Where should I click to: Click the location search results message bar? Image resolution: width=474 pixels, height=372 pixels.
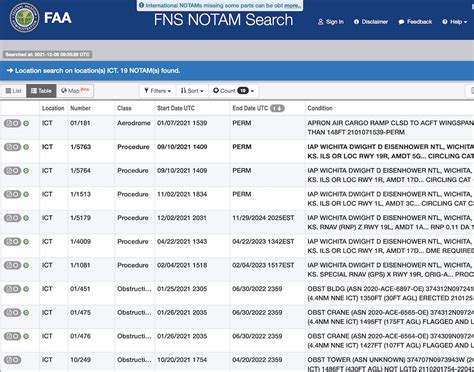(237, 71)
